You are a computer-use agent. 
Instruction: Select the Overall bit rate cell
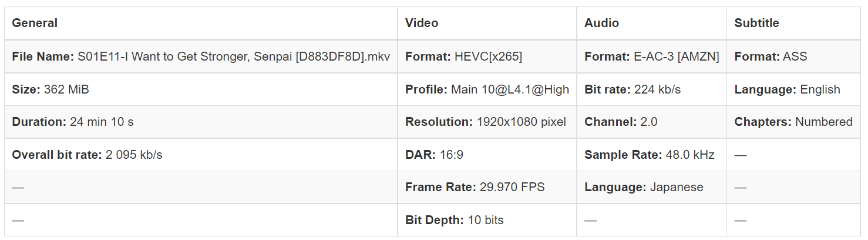[x=87, y=155]
